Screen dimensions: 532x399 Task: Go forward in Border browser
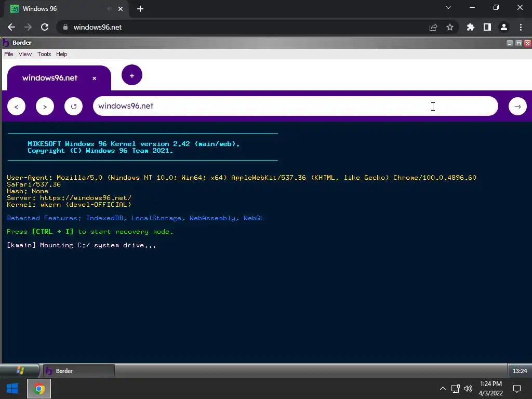[x=45, y=107]
